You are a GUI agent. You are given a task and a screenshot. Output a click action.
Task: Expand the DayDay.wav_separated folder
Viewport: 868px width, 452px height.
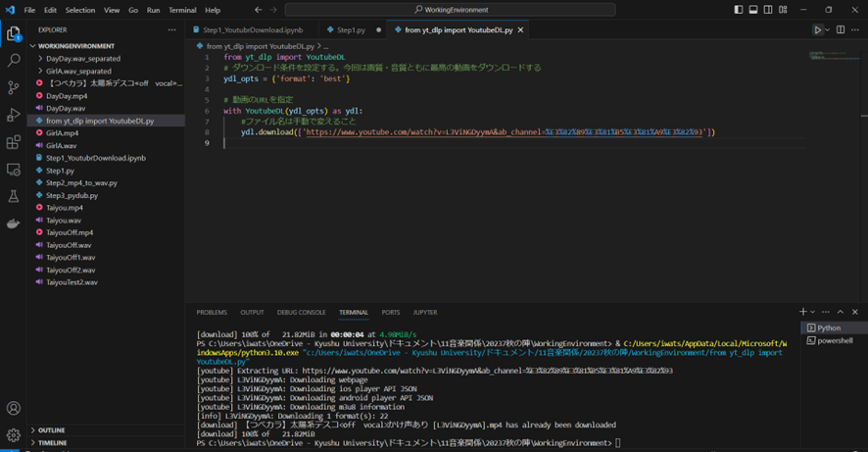click(x=82, y=59)
